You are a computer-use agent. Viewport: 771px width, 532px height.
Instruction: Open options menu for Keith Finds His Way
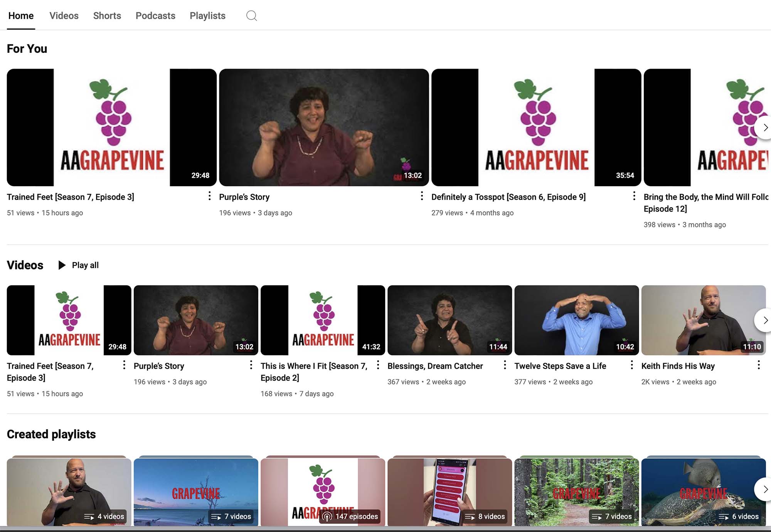click(x=758, y=365)
